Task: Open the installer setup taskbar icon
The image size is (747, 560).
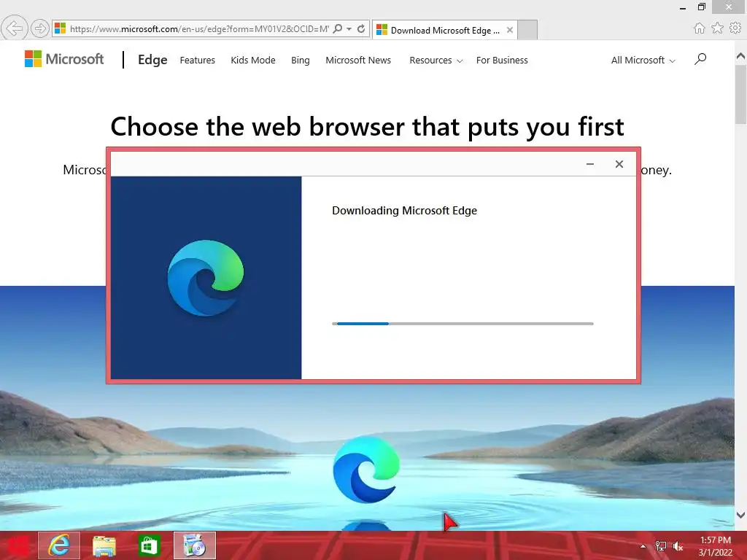Action: pos(194,545)
